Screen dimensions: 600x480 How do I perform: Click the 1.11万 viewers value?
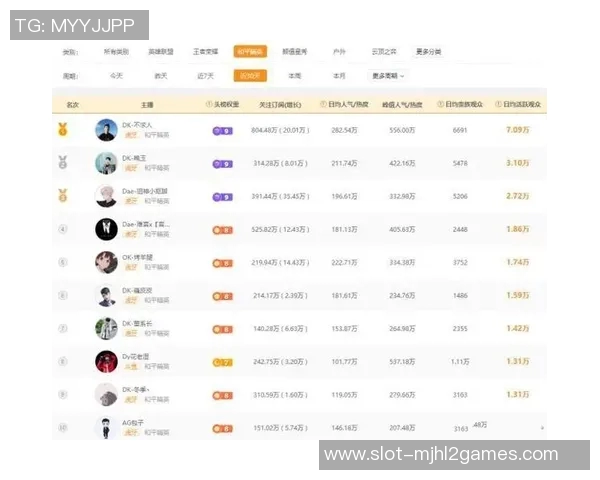pos(460,361)
